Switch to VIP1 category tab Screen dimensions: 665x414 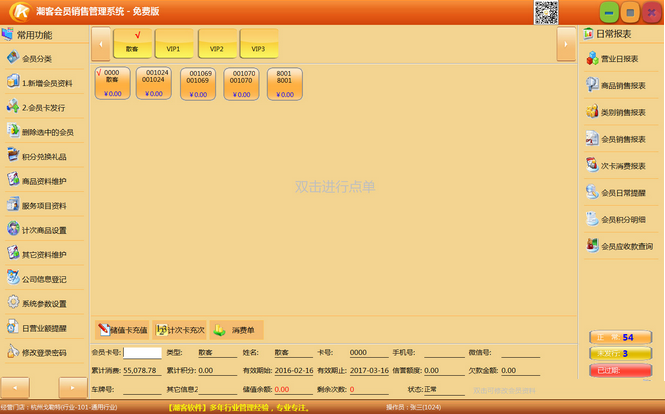coord(174,43)
